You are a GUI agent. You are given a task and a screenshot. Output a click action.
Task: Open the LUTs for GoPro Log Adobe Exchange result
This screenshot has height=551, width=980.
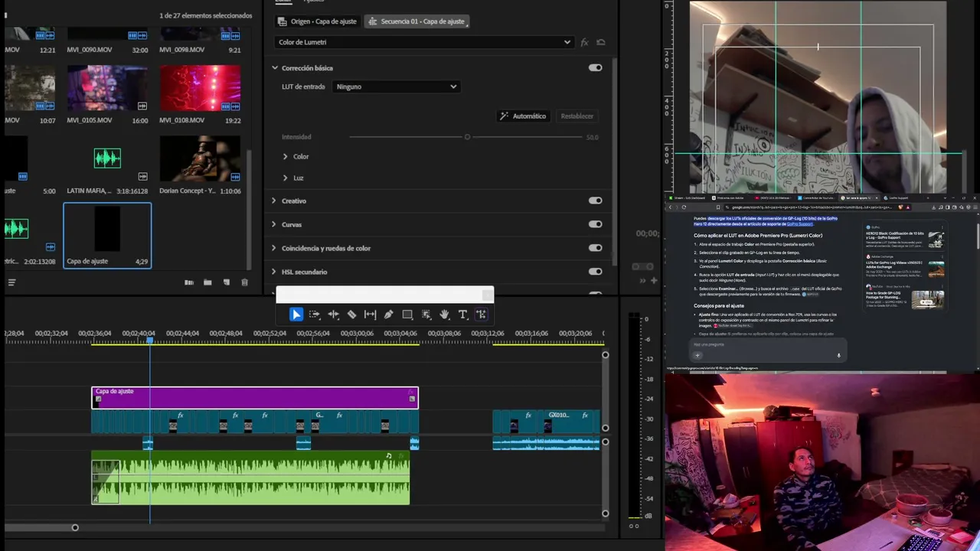click(893, 266)
